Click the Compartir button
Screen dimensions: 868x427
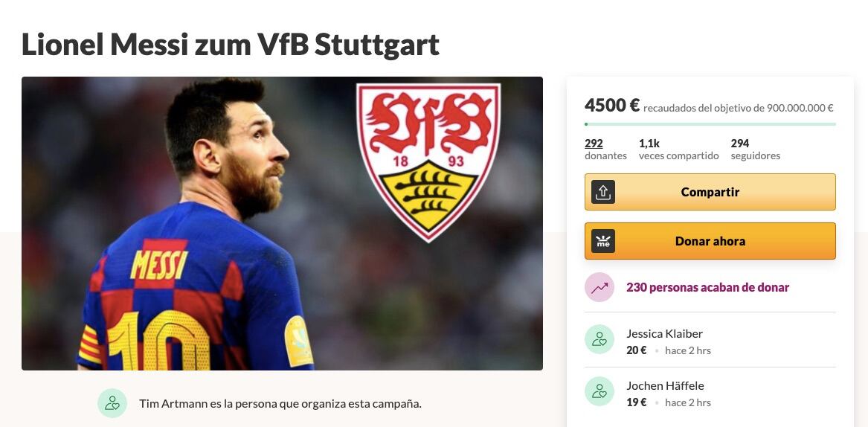pos(710,192)
